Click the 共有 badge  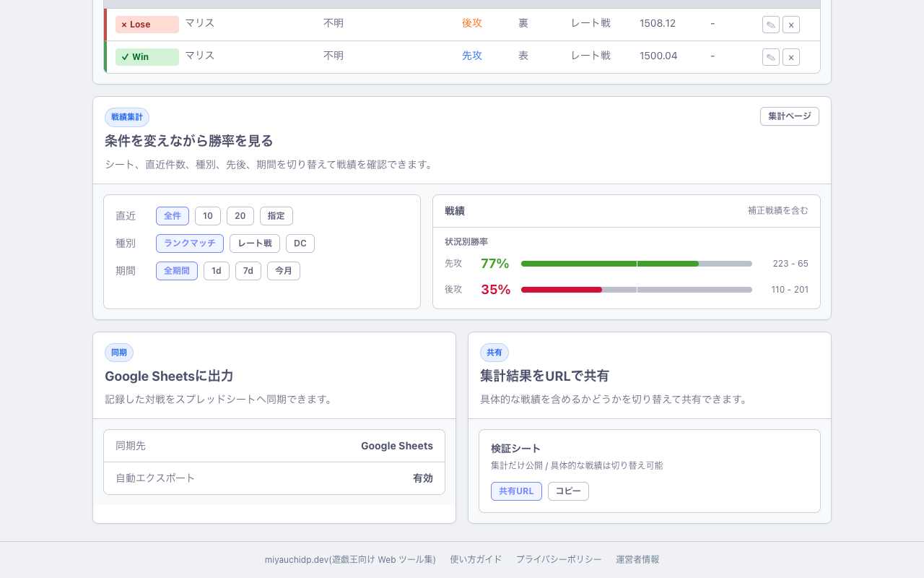tap(494, 353)
